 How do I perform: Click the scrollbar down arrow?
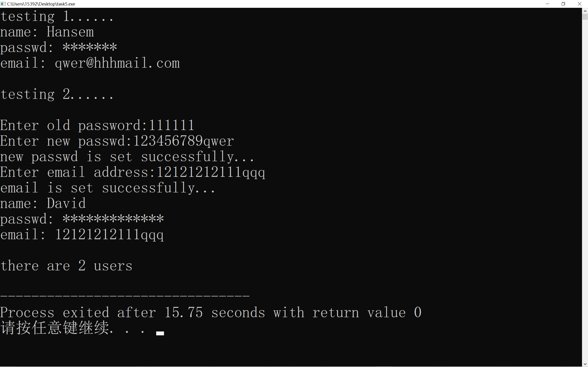click(x=585, y=364)
